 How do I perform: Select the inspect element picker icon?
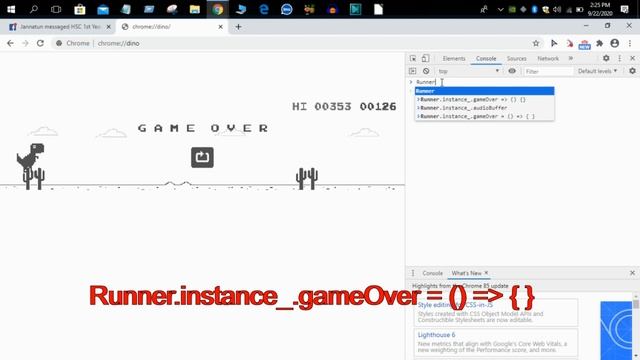[x=413, y=58]
